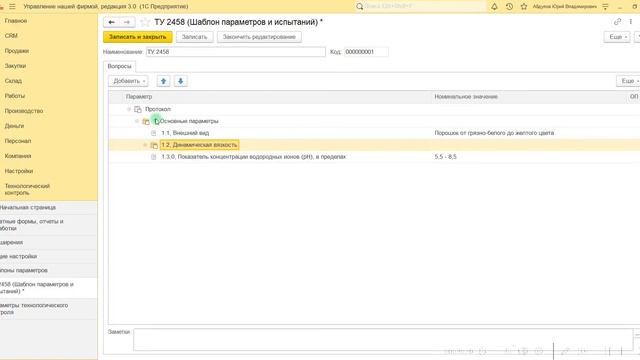640x360 pixels.
Task: Switch to the Вопросы tab
Action: point(119,66)
